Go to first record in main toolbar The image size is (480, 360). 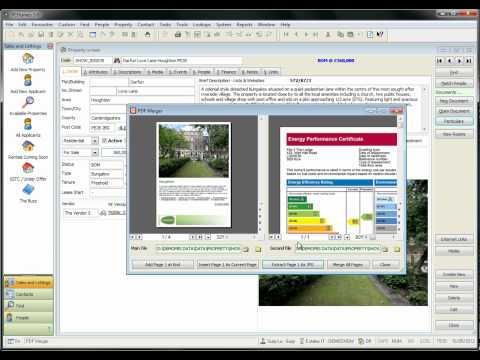286,34
